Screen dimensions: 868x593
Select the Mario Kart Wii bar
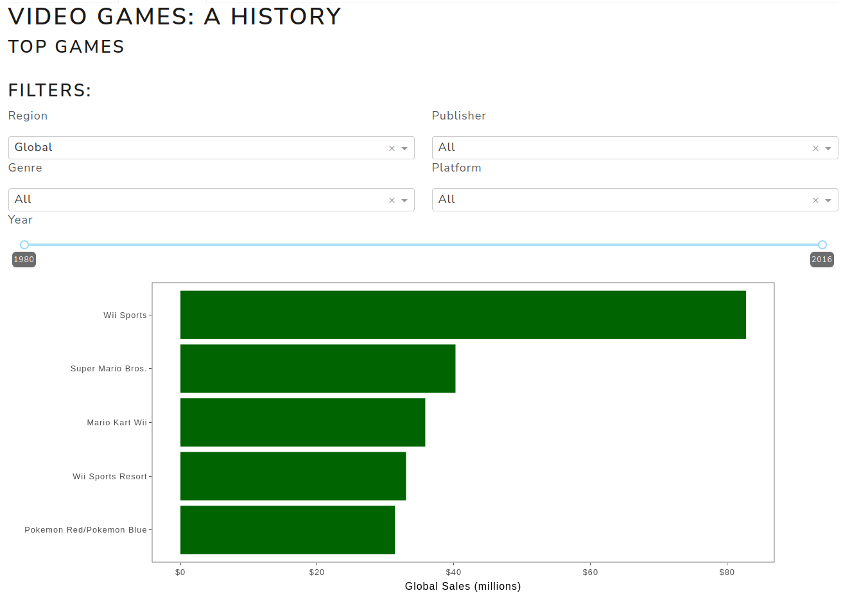pos(302,422)
